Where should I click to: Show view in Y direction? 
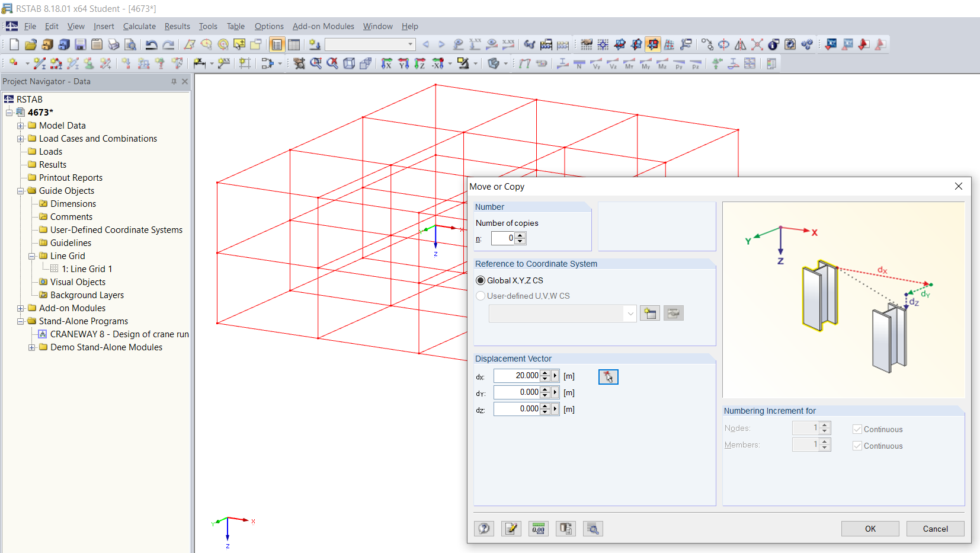pos(403,63)
